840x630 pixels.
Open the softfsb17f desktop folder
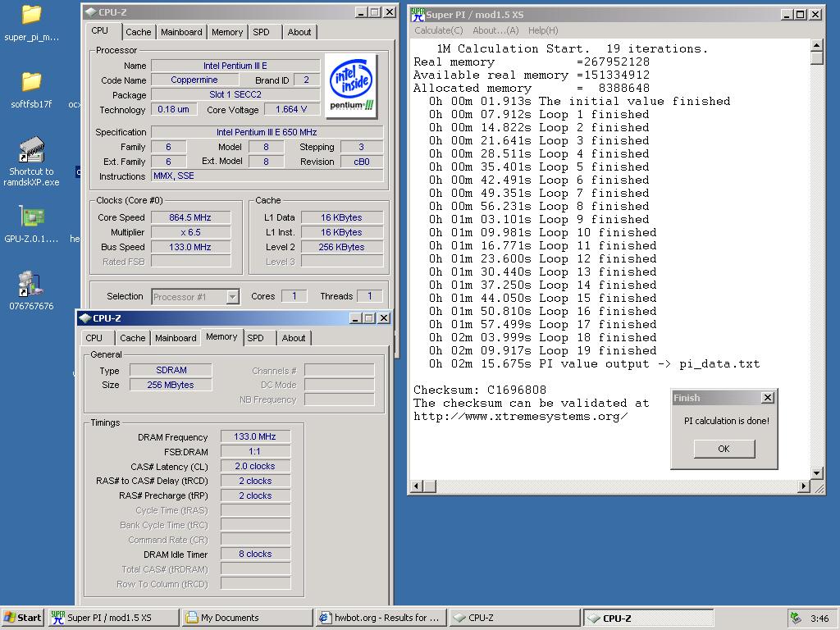(x=31, y=90)
